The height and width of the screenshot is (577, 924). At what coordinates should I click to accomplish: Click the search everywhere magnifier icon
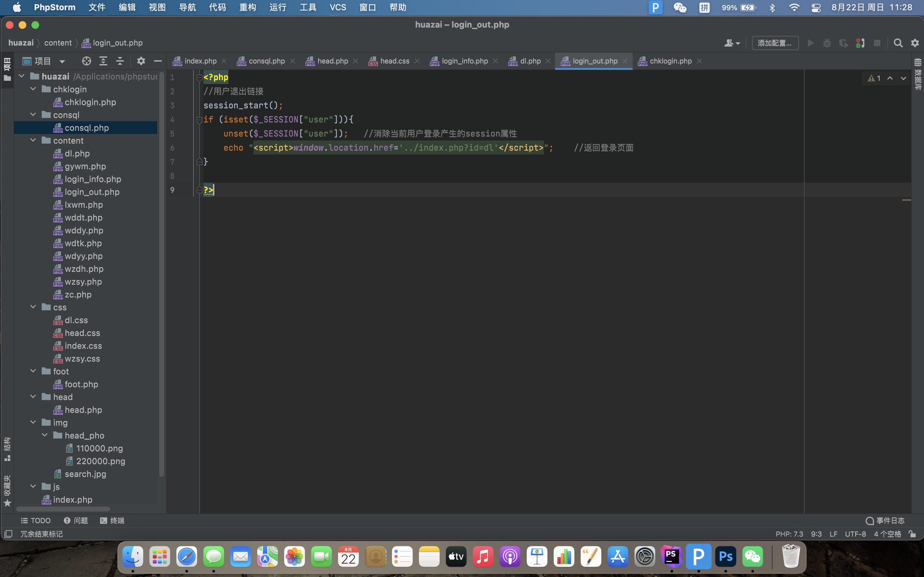tap(898, 43)
